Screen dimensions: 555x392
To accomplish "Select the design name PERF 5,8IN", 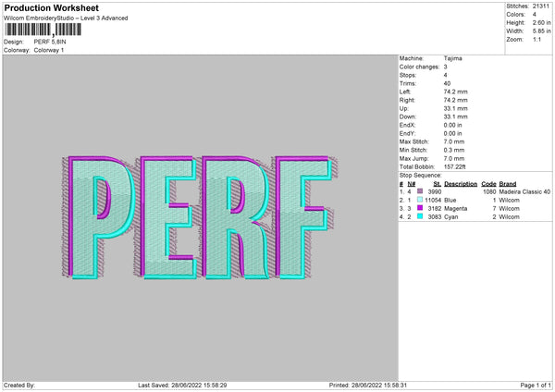I will (x=52, y=42).
